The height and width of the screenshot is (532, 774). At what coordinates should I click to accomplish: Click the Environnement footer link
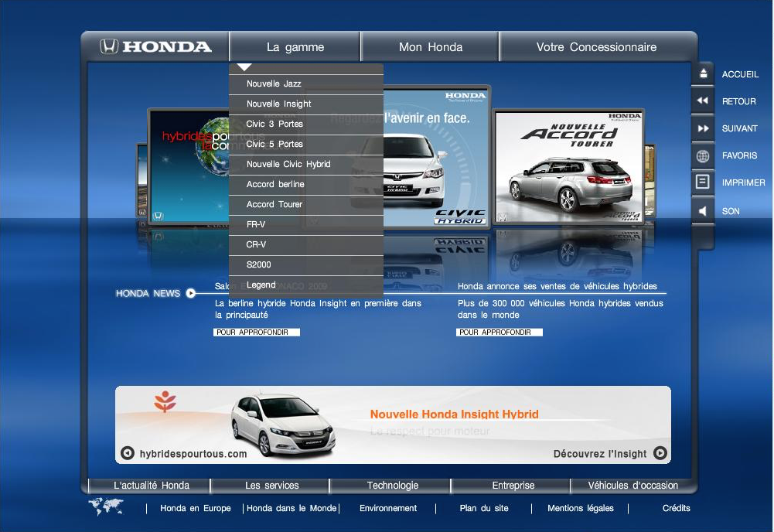tap(388, 508)
